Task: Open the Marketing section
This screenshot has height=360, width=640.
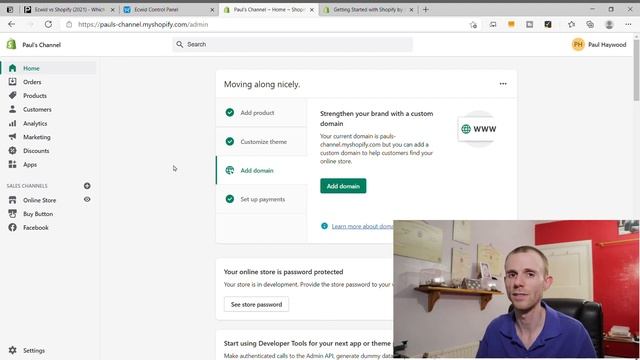Action: tap(37, 137)
